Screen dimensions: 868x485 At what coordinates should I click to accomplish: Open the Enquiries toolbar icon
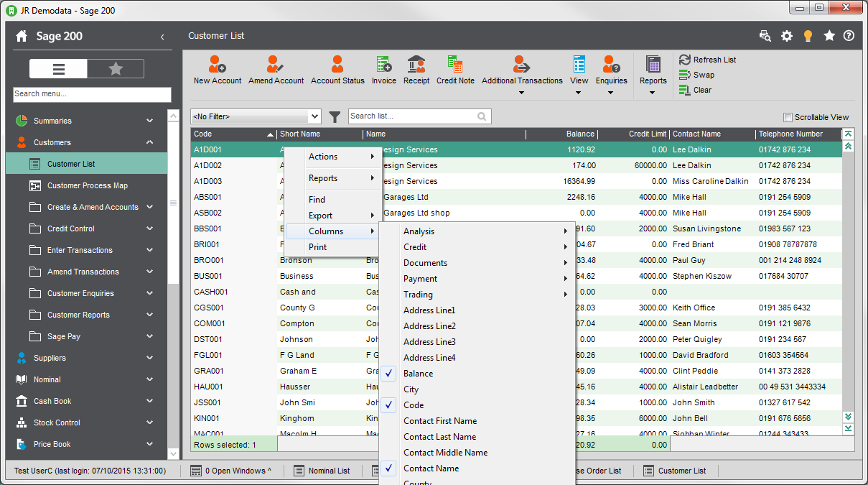611,65
